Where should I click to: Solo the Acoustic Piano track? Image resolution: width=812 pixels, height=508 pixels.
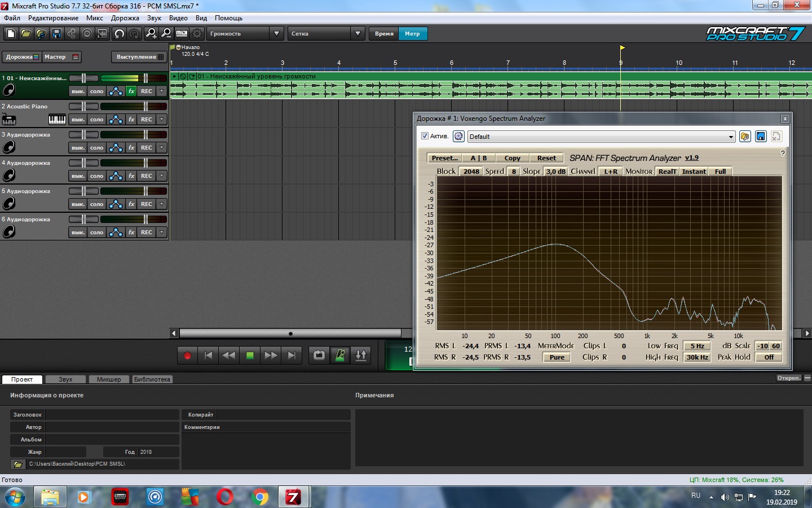(x=97, y=120)
